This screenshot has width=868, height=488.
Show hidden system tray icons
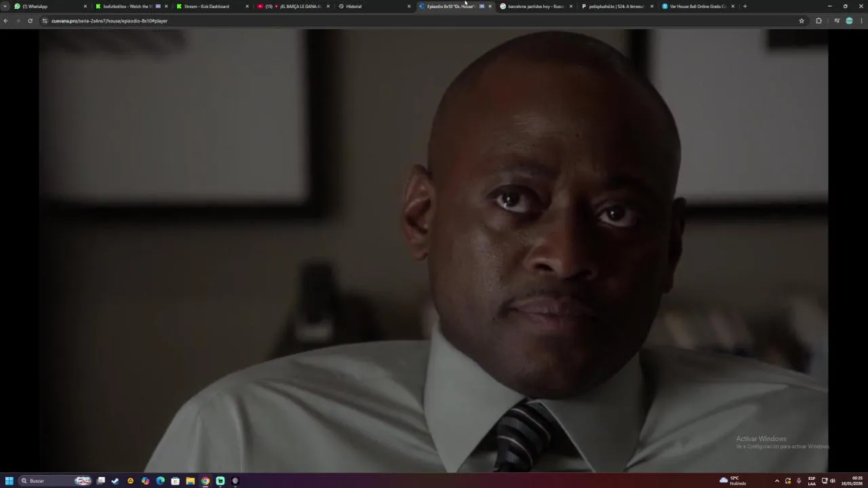777,481
